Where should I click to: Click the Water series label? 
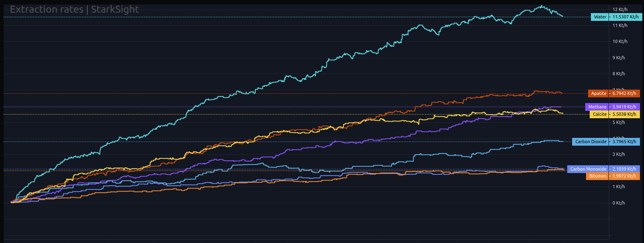pos(599,17)
